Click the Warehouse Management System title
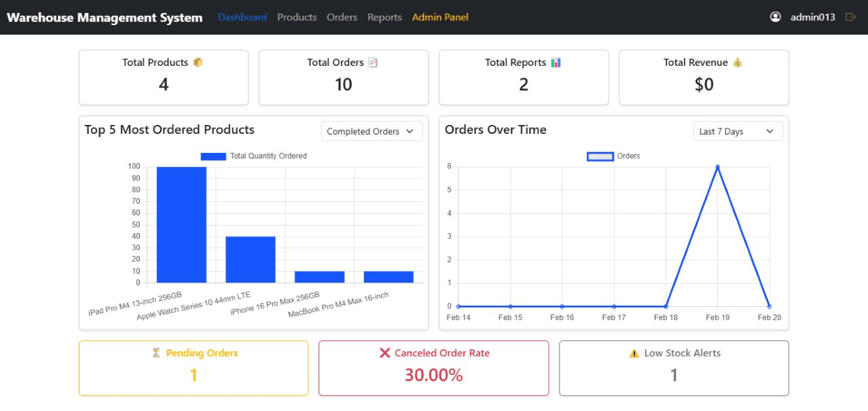The height and width of the screenshot is (411, 868). tap(105, 18)
